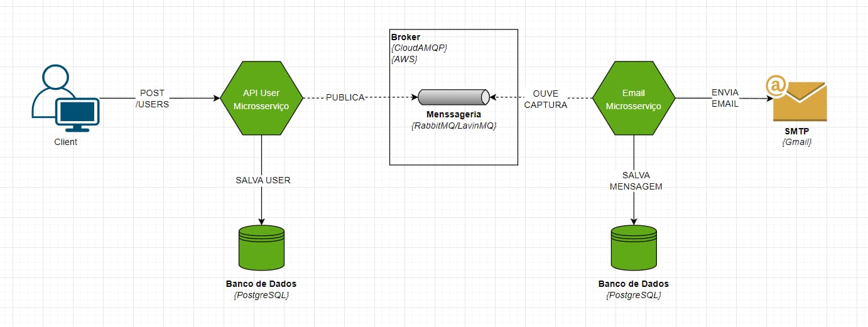Click the SALVA MENSAGEM label
Screen dimensions: 868x327
[x=636, y=181]
